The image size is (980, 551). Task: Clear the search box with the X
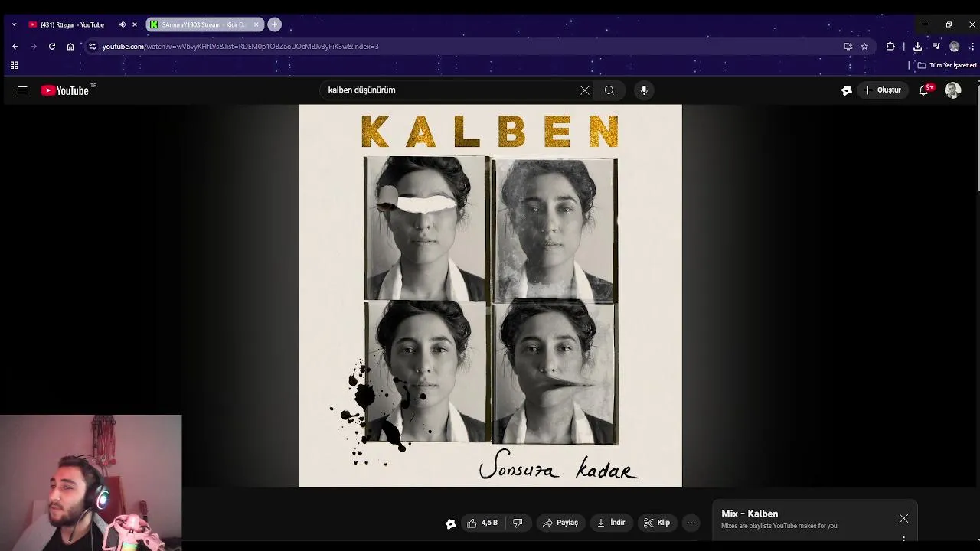coord(585,90)
